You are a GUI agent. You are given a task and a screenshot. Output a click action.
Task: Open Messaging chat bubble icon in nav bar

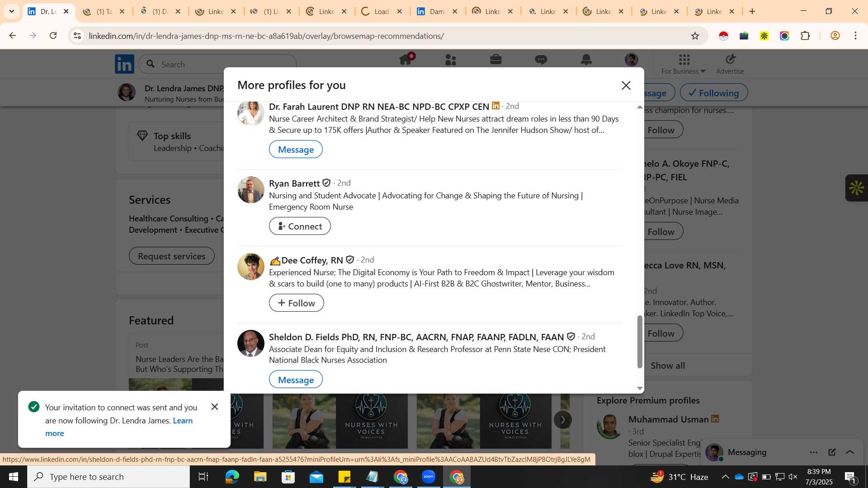pos(541,60)
